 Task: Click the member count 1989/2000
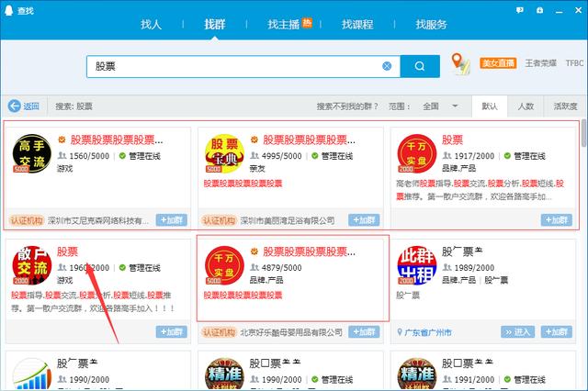click(474, 267)
